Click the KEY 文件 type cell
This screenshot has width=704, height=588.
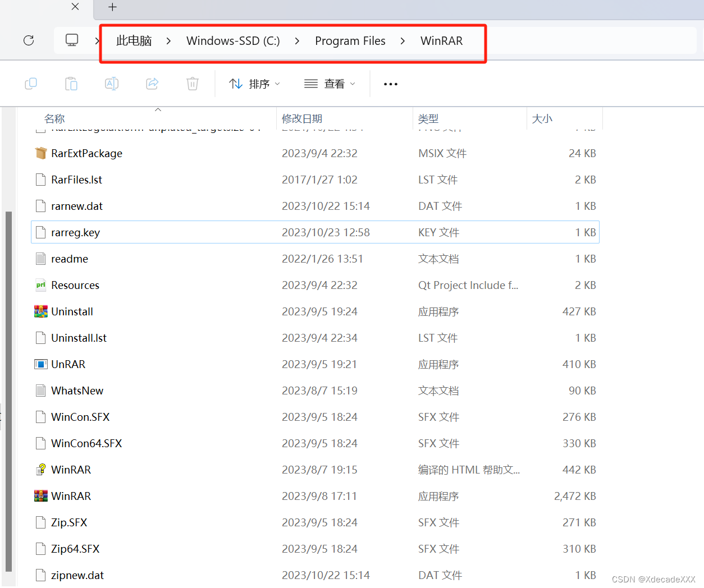[x=438, y=232]
